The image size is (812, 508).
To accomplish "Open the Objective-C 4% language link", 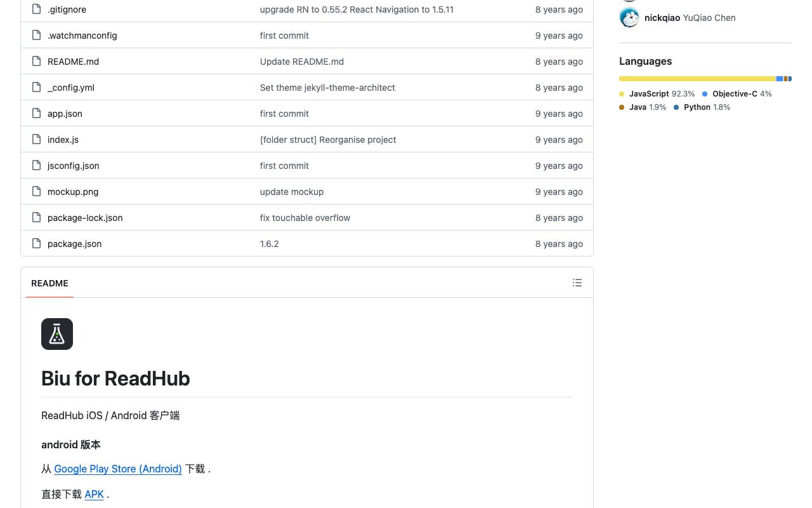I will (x=737, y=94).
